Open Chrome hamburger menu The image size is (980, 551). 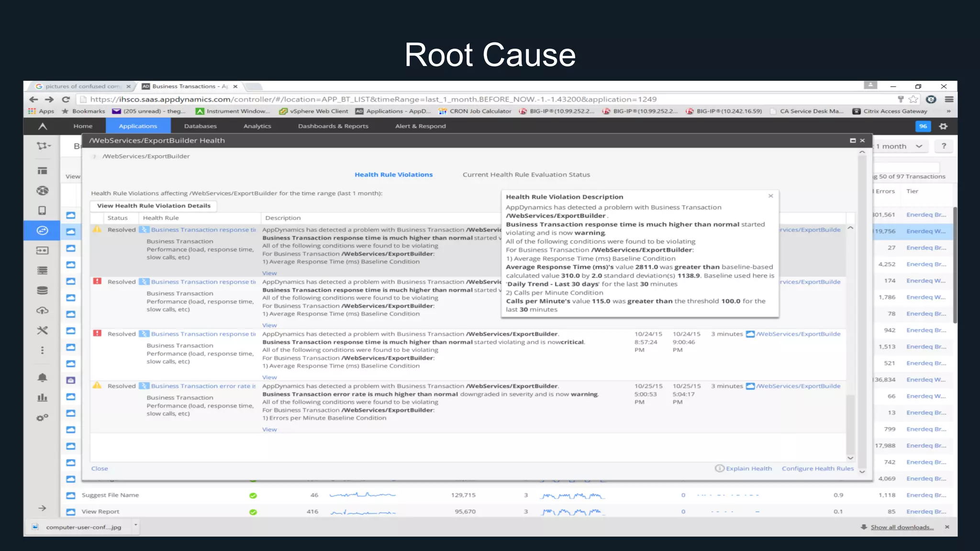[949, 99]
